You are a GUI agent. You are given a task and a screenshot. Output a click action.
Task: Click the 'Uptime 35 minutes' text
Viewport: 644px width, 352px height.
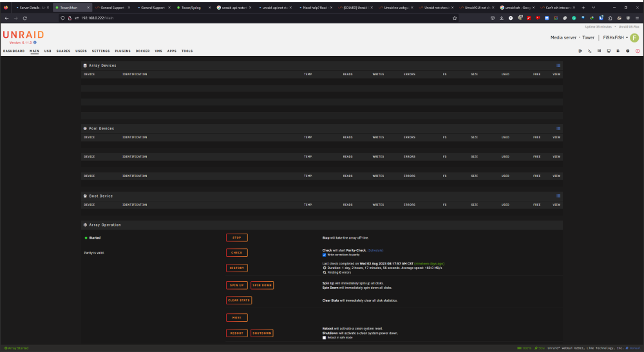[x=598, y=26]
